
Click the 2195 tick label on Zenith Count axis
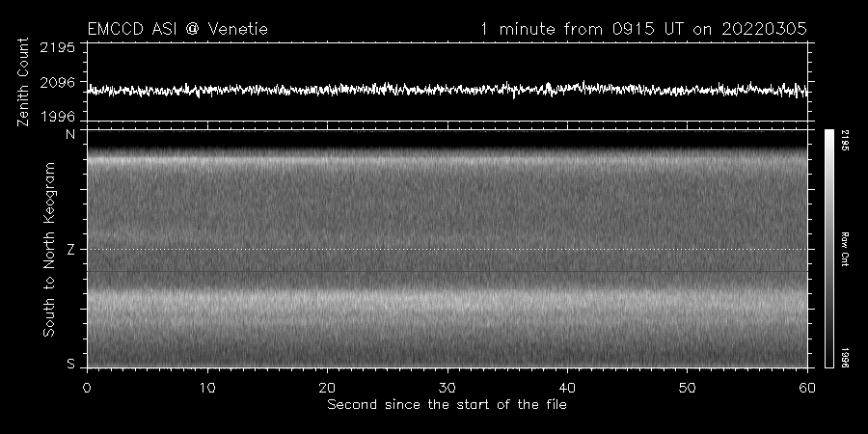click(58, 47)
